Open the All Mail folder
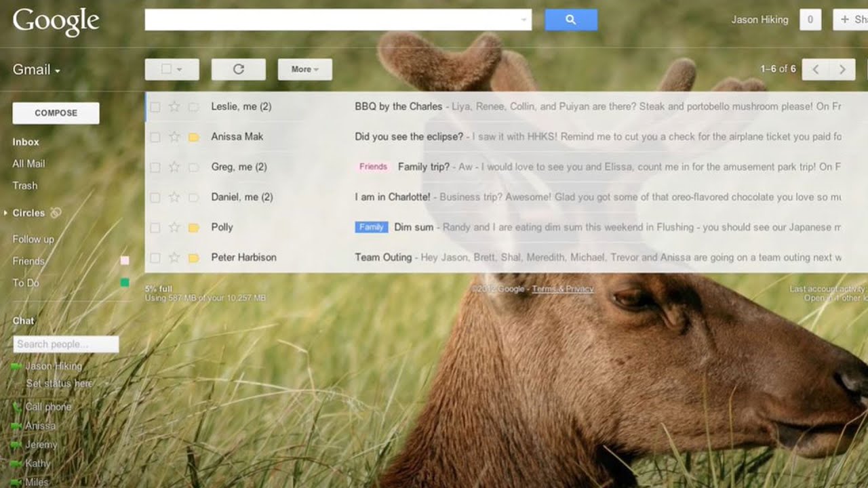Viewport: 868px width, 488px height. click(28, 163)
